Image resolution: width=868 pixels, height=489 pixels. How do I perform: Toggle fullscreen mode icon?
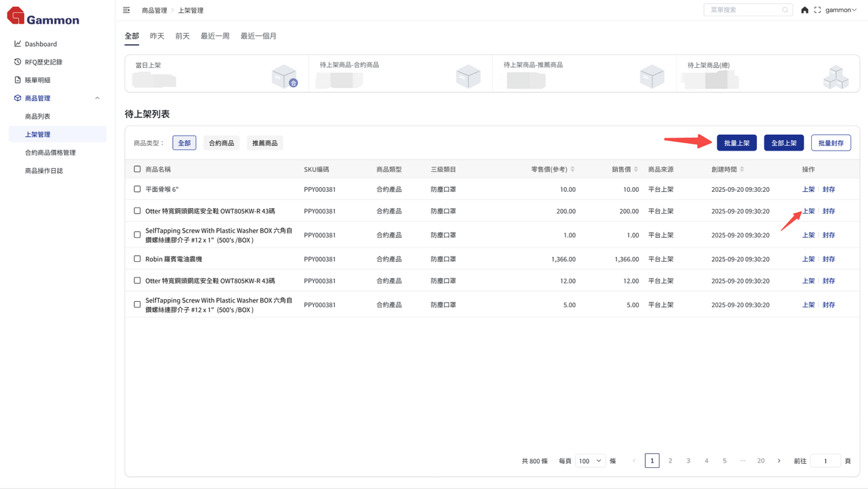tap(817, 10)
